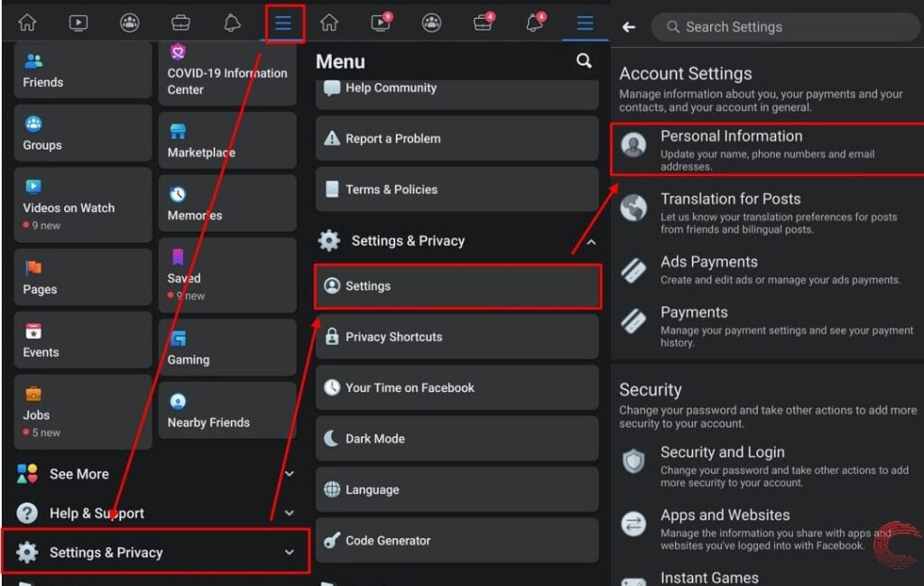Open the Instant Games entry
Image resolution: width=924 pixels, height=586 pixels.
click(767, 578)
